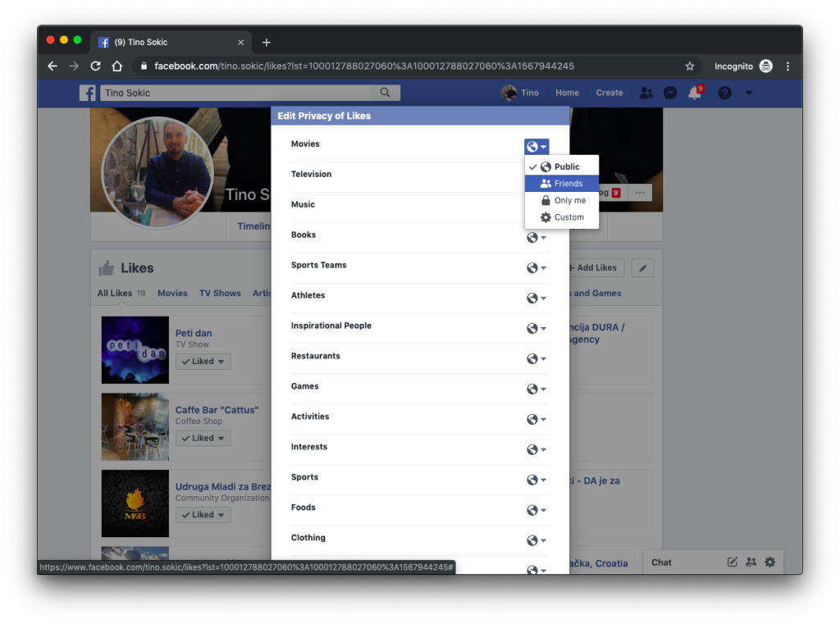Click the pencil edit icon beside Add Likes

(x=643, y=268)
